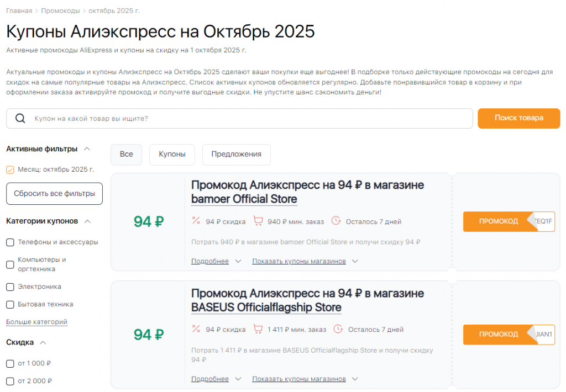Click percent discount icon in BASEUS coupon
Screen dimensions: 566x392
point(196,329)
